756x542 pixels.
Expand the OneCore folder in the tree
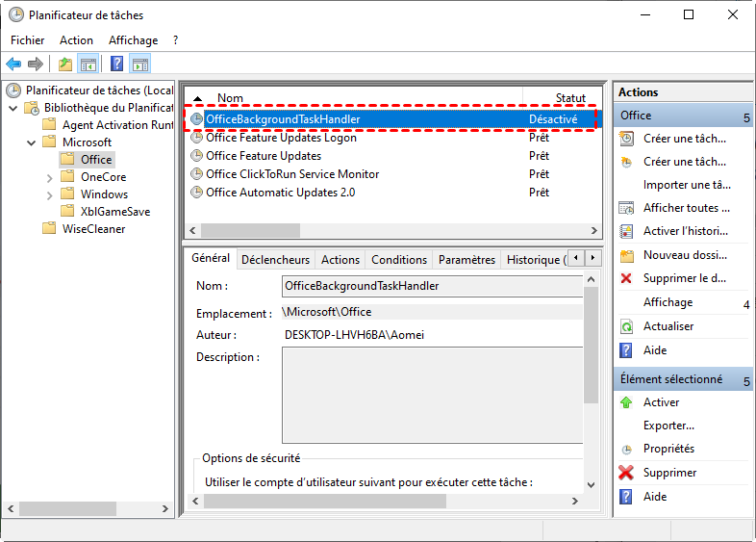(x=50, y=177)
